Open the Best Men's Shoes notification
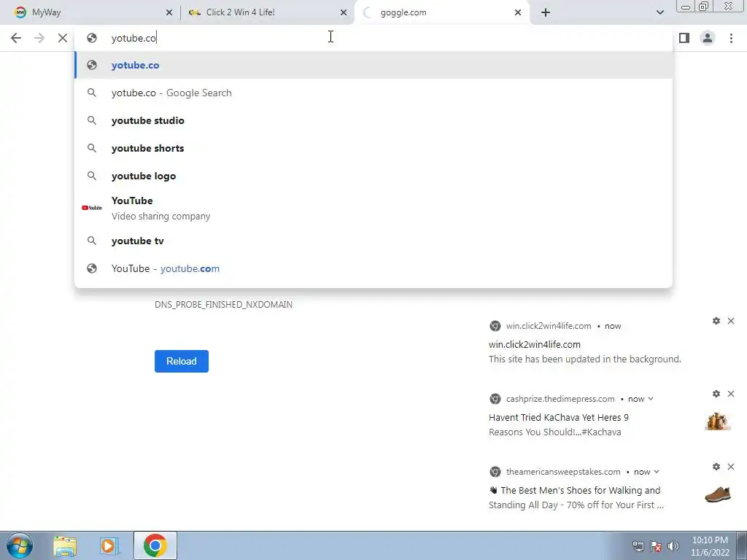747x560 pixels. 612,486
